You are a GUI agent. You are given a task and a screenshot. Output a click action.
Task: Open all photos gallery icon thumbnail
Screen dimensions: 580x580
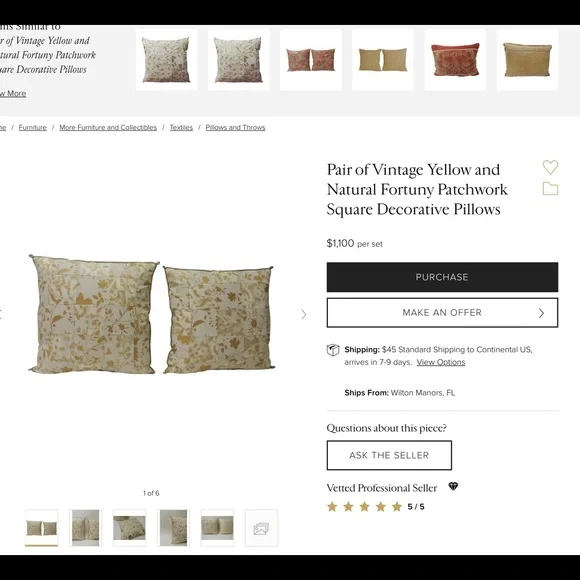[261, 528]
